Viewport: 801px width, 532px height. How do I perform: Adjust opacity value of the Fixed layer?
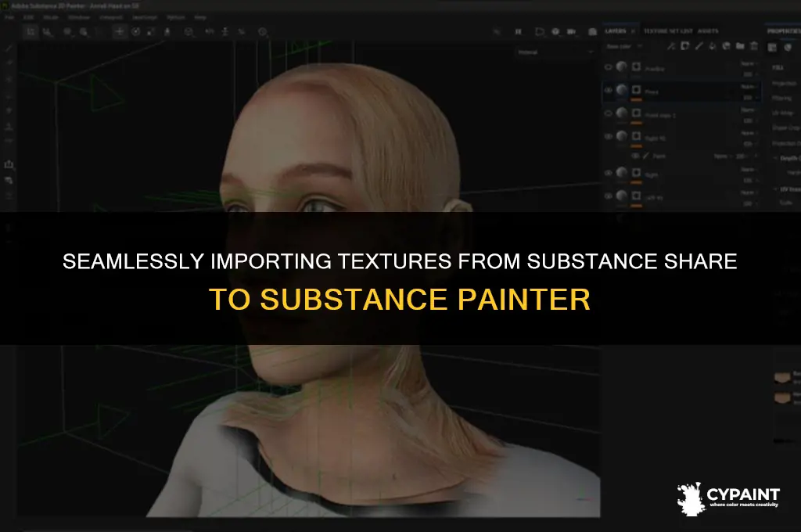[x=749, y=98]
